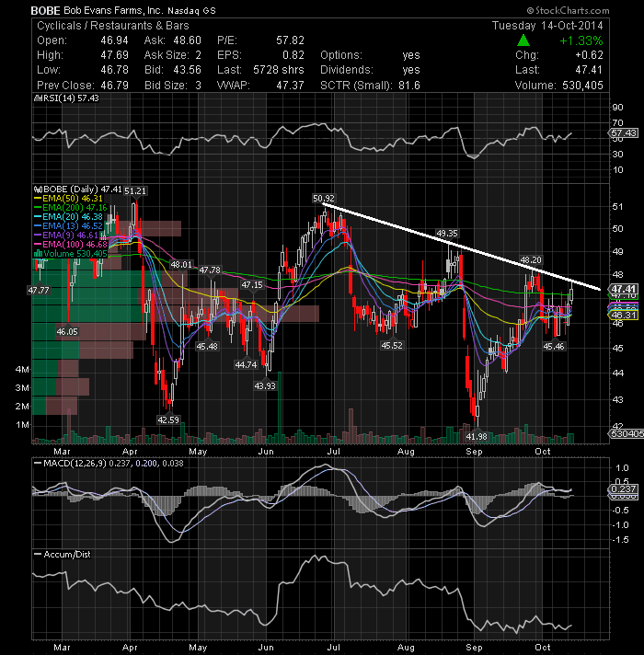This screenshot has width=644, height=655.
Task: Click the Dividends: yes entry
Action: 370,69
